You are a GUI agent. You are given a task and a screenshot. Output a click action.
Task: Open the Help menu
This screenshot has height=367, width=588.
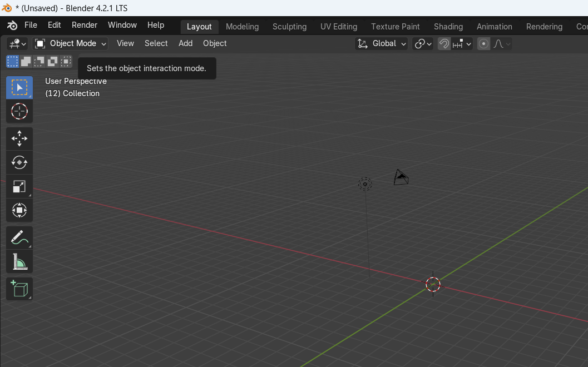(156, 25)
